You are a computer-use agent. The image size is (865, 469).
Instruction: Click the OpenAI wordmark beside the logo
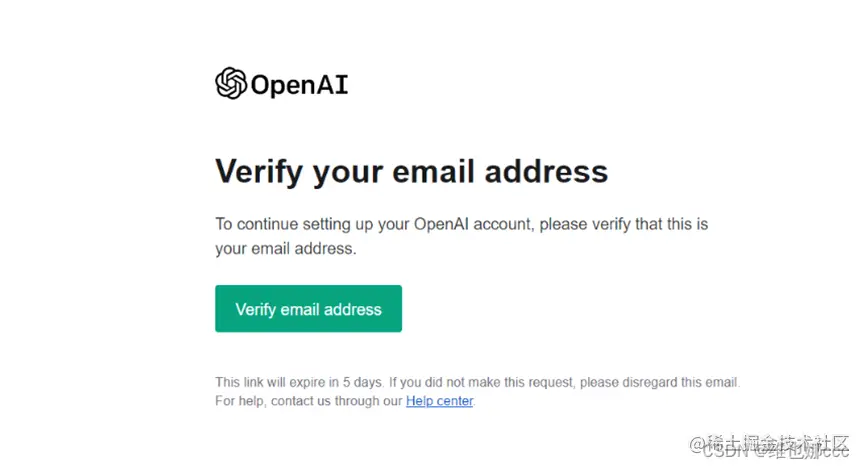(300, 85)
